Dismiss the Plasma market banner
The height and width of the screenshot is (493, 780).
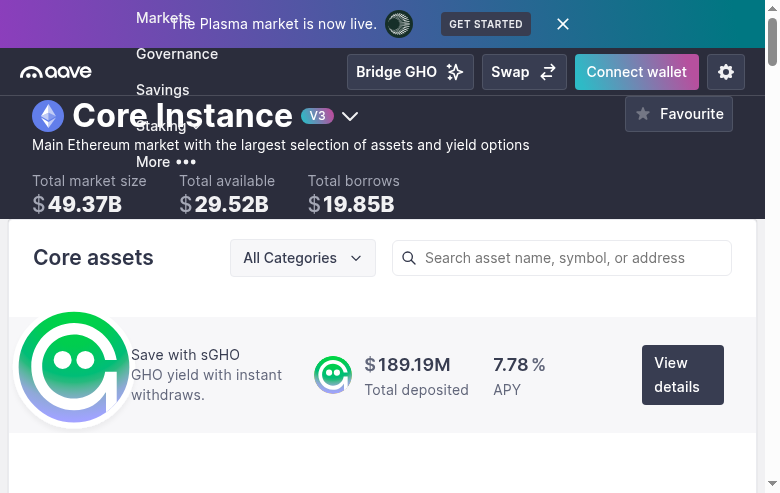coord(563,24)
